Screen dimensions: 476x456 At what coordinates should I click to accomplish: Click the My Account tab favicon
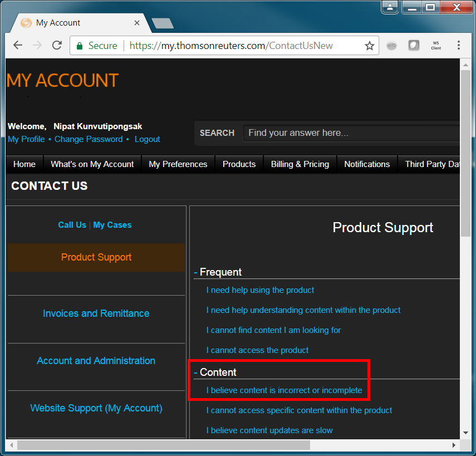[x=26, y=23]
